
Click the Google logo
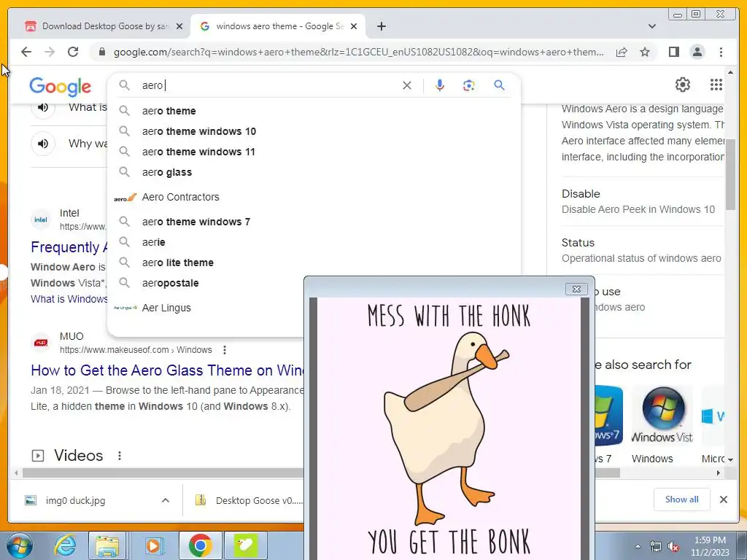click(60, 87)
